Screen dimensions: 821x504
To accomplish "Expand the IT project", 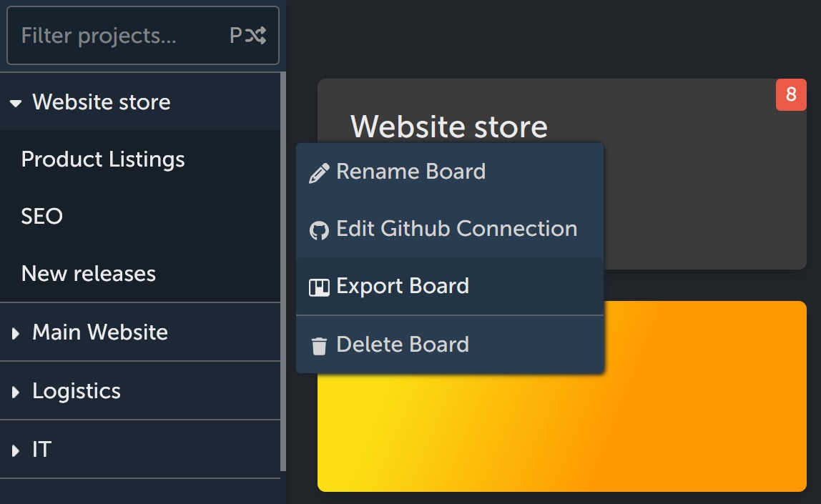I will pos(16,450).
